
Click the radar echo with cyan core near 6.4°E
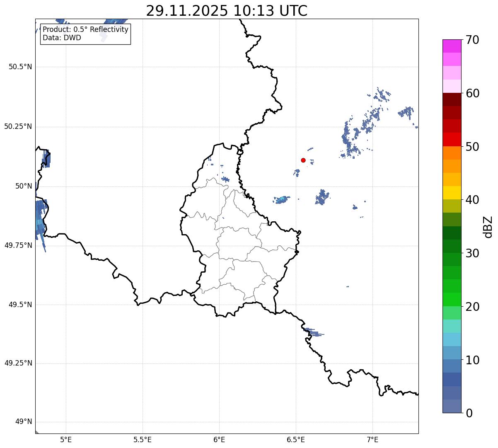coord(282,200)
